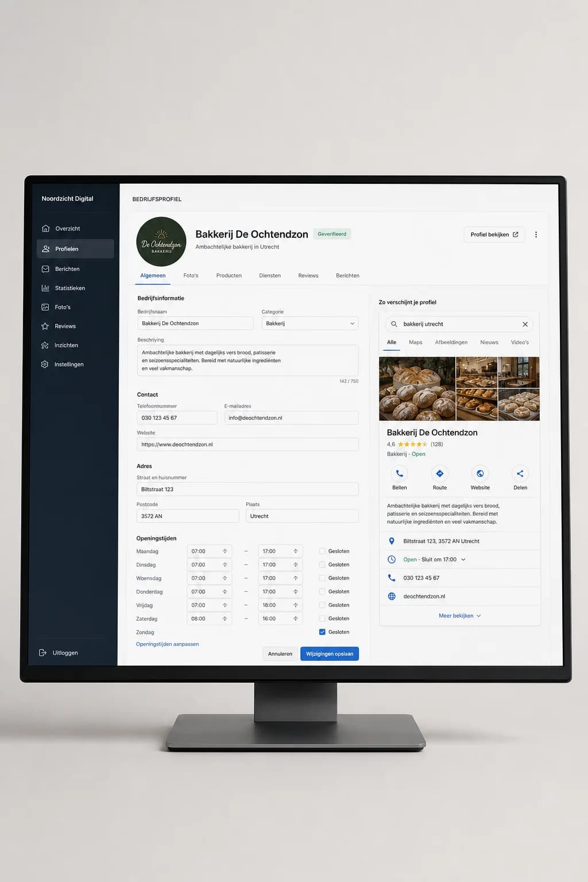588x882 pixels.
Task: Toggle Gesloten checkbox for Maandag
Action: tap(322, 551)
